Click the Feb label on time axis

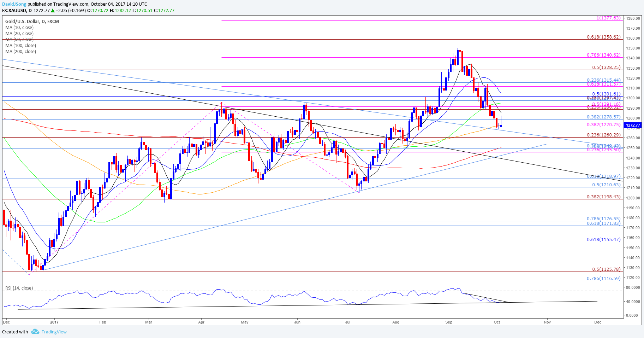102,322
